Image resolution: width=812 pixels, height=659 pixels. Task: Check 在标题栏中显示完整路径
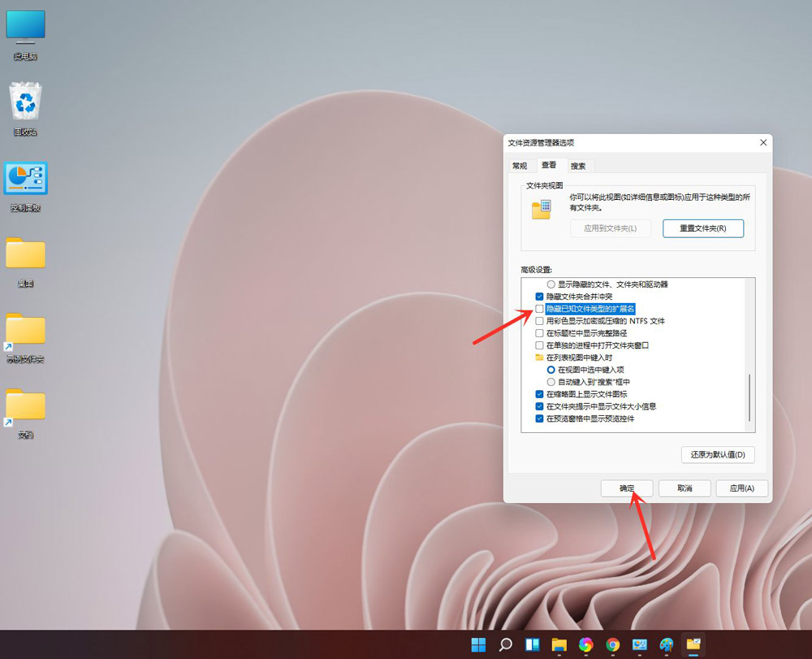tap(540, 333)
